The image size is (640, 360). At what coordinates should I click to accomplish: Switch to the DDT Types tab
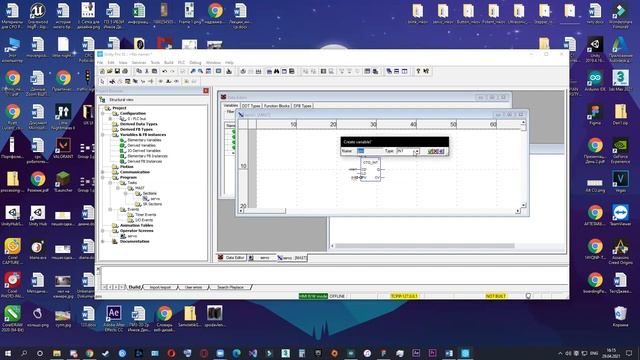(251, 106)
